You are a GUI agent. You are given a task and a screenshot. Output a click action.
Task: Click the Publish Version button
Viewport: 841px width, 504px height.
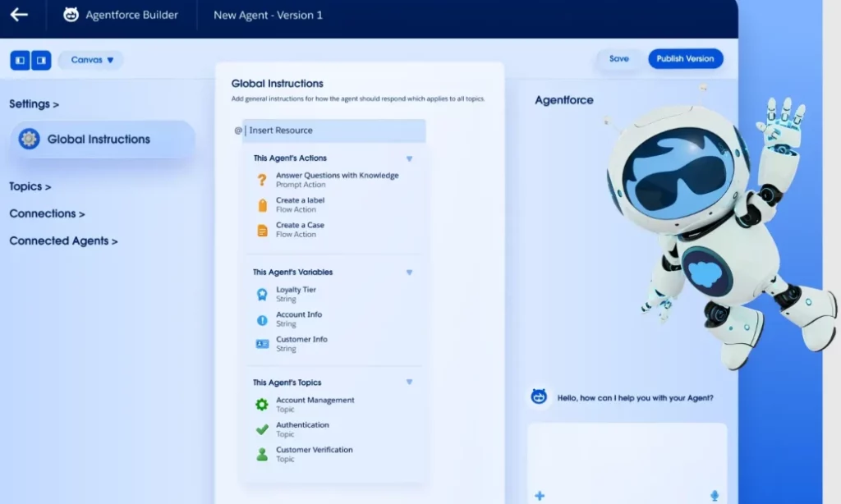coord(686,59)
